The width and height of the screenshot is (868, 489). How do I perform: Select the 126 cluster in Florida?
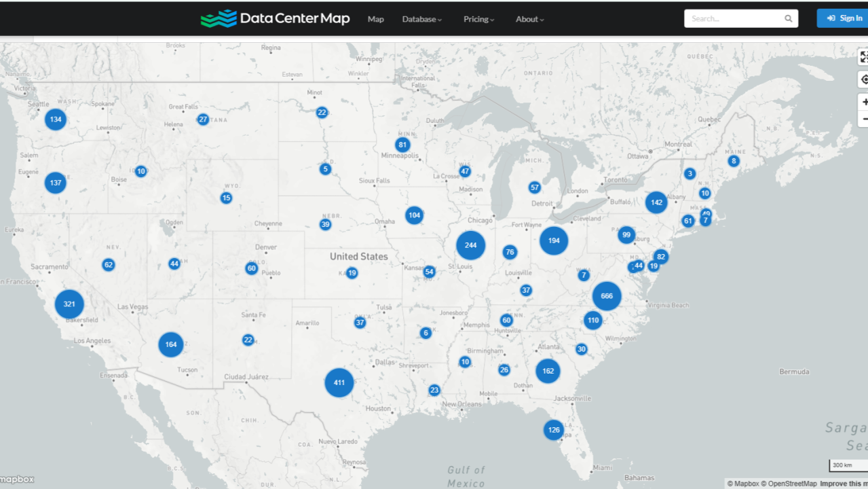[554, 430]
